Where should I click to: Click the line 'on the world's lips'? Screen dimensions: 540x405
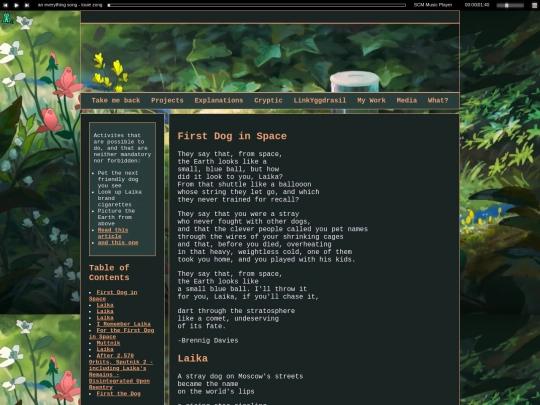click(x=216, y=392)
